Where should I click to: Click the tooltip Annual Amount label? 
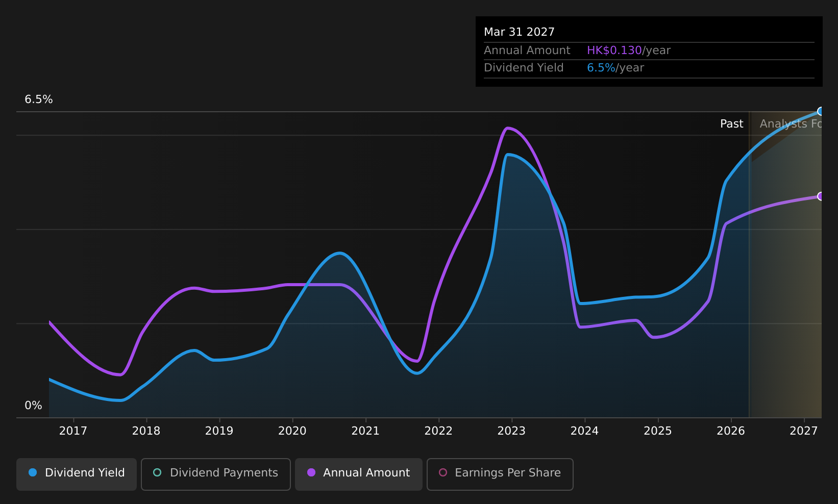[527, 51]
